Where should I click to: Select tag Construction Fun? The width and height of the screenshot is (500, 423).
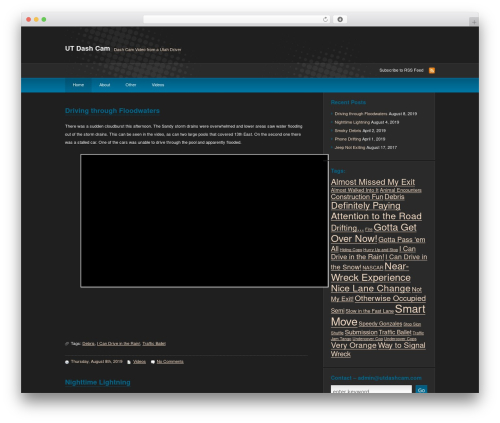pos(357,197)
